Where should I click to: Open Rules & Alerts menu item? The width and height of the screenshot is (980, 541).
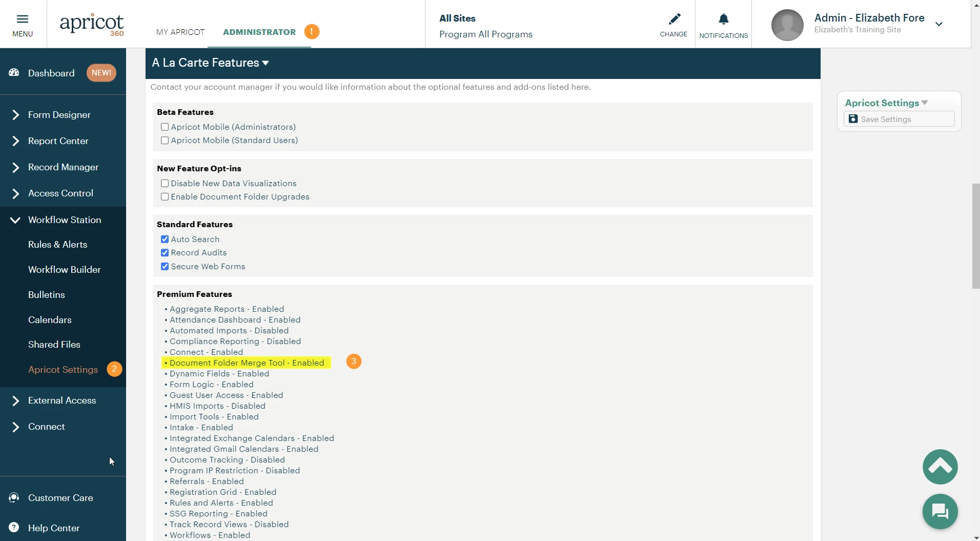[57, 245]
